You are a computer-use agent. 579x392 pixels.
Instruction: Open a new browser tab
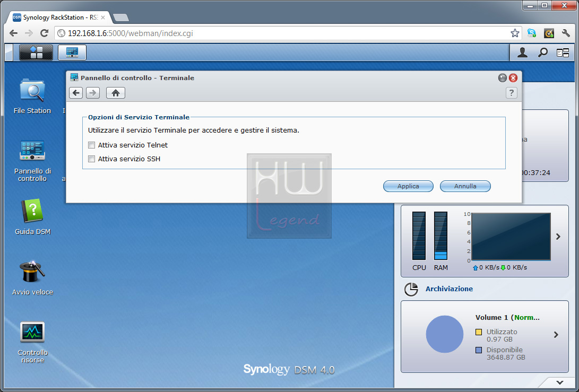(x=121, y=18)
